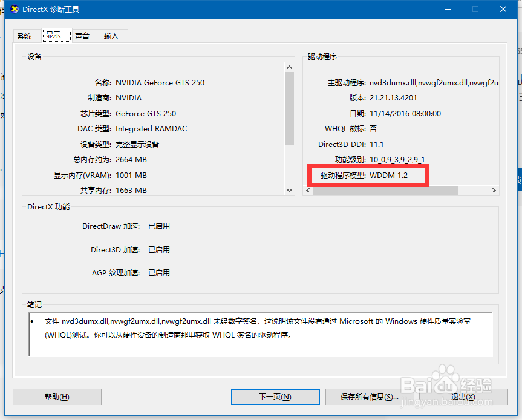Screen dimensions: 522x420
Task: Click the shared memory value 1663 MB
Action: (x=131, y=191)
